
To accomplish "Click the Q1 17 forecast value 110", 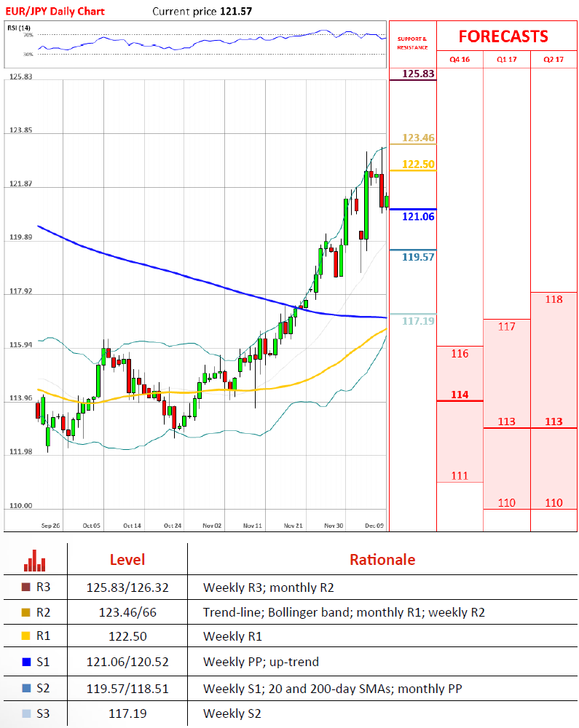I will [x=507, y=503].
